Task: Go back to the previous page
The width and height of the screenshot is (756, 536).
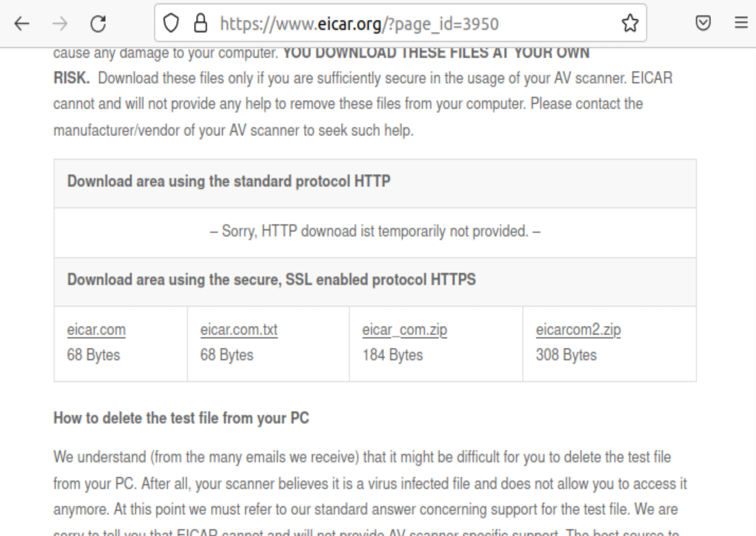Action: (x=21, y=23)
